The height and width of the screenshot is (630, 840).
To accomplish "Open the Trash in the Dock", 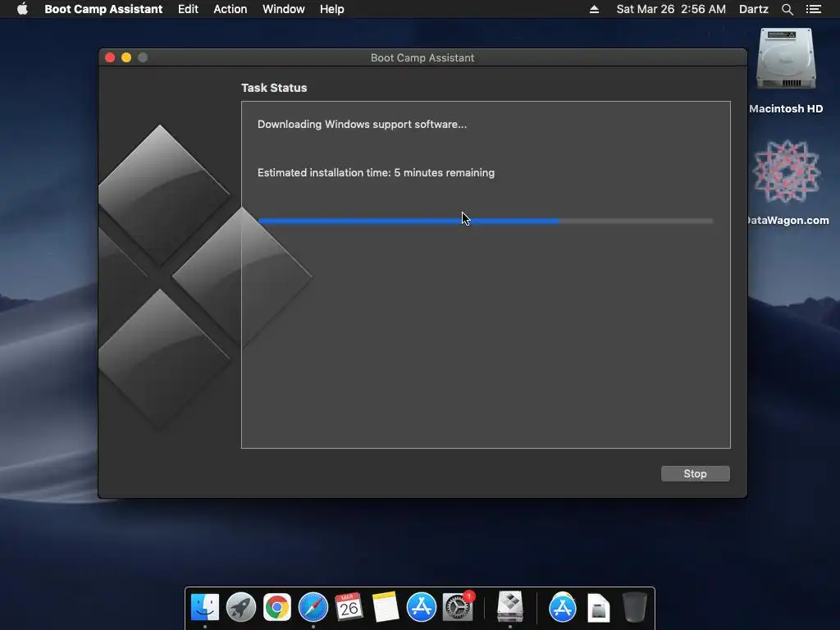I will point(635,608).
